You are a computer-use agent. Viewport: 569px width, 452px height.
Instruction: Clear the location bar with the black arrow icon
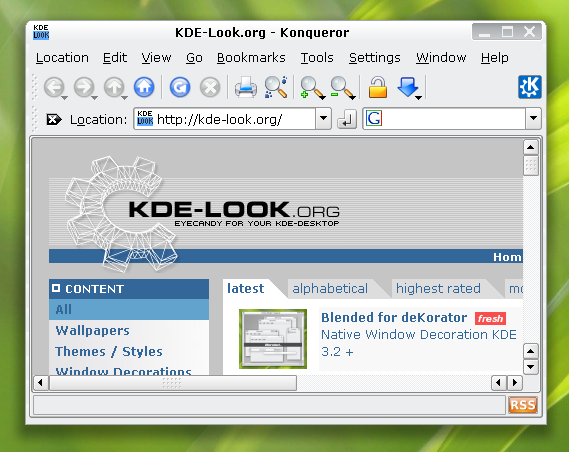pyautogui.click(x=54, y=119)
